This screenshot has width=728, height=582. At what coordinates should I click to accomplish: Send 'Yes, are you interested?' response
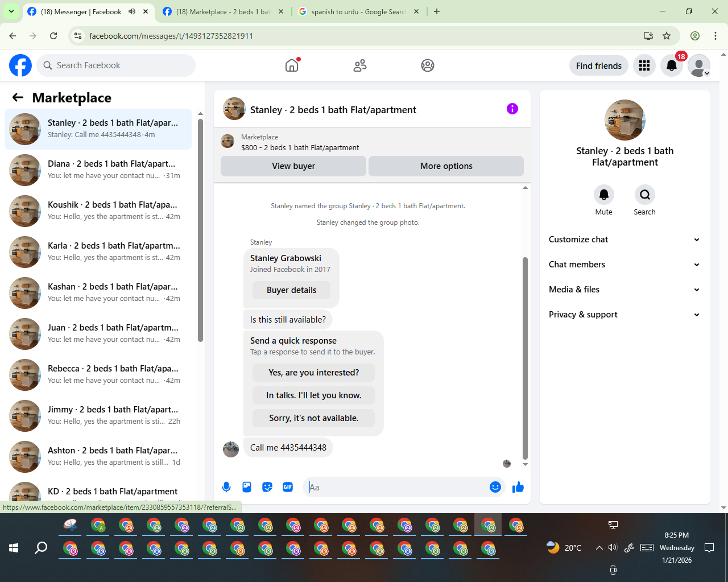click(314, 373)
